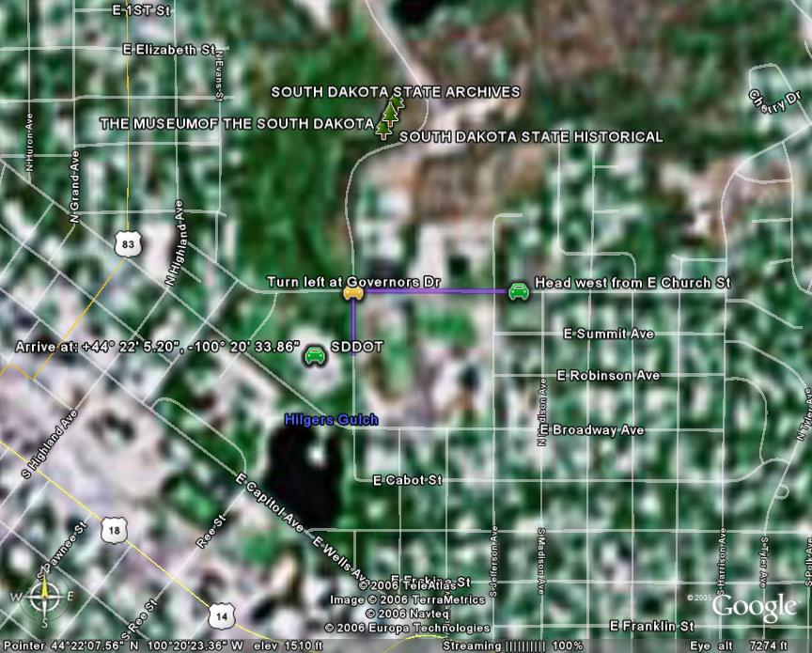Click the E Elizabeth St street label

(x=169, y=50)
